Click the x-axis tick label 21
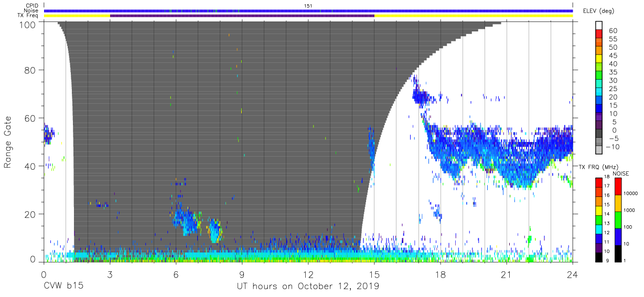This screenshot has height=297, width=644. (x=507, y=274)
